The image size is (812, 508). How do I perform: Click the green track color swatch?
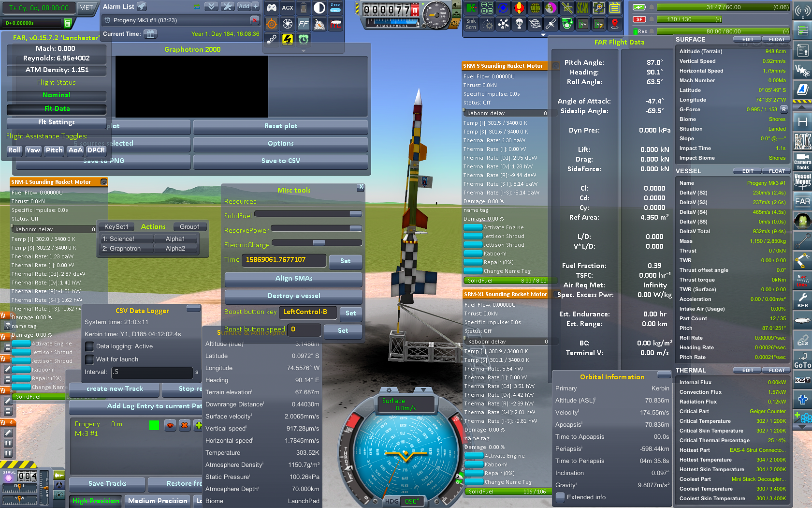(154, 425)
